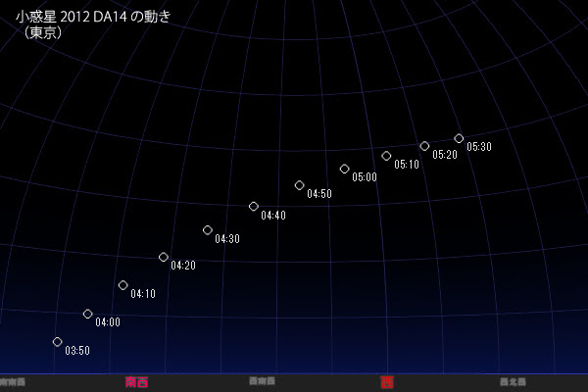The width and height of the screenshot is (588, 392).
Task: Click the "04:40" time label
Action: pos(273,216)
